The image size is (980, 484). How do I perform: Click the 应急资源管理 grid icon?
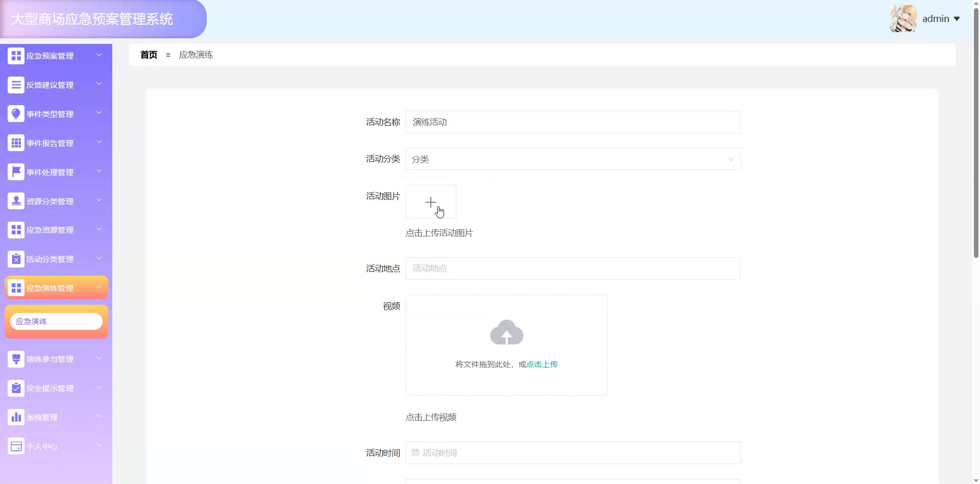[16, 230]
